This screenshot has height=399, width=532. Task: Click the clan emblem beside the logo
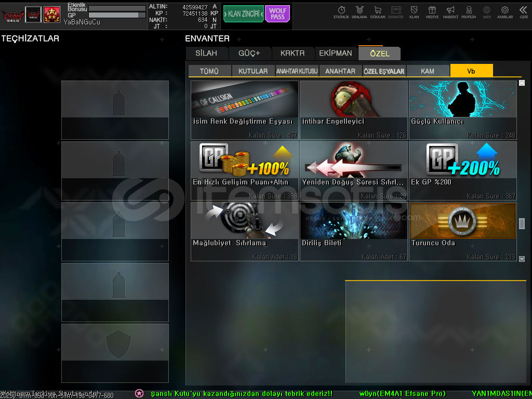(33, 15)
